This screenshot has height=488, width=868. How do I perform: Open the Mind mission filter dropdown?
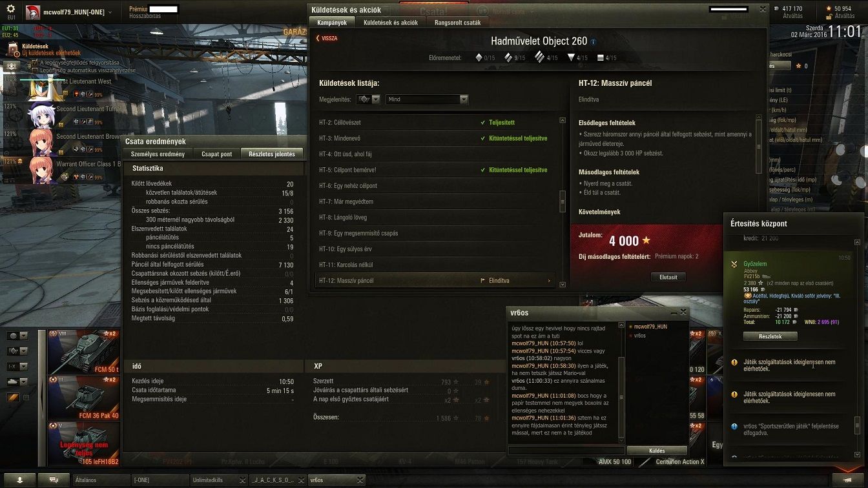tap(427, 99)
